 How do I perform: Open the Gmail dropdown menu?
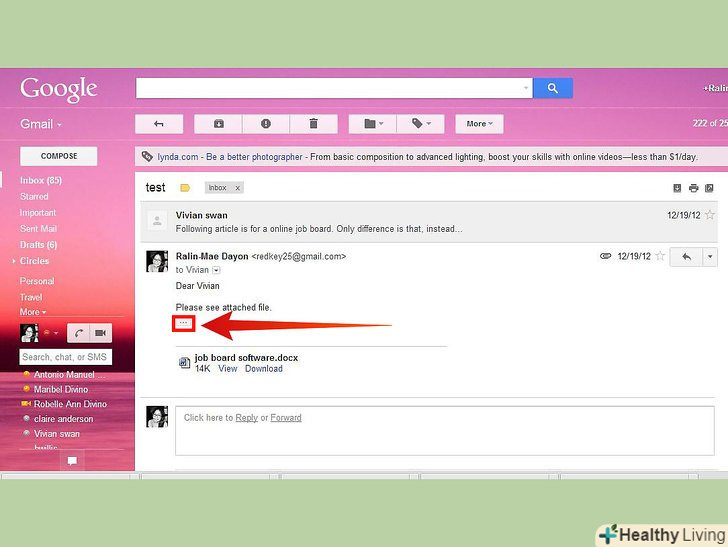point(41,124)
